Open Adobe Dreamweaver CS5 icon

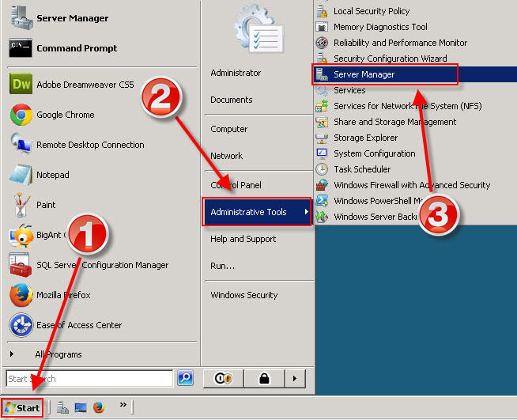point(21,84)
